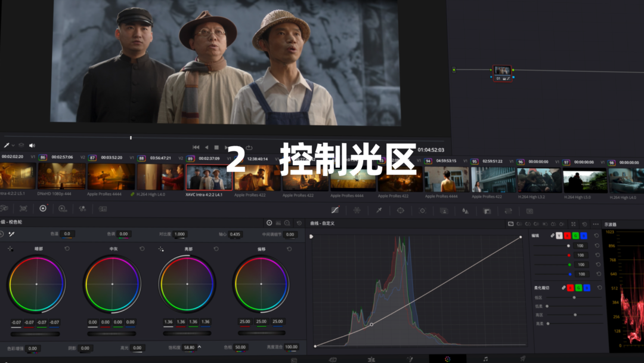
Task: Mute viewer audio with speaker icon
Action: [x=32, y=145]
